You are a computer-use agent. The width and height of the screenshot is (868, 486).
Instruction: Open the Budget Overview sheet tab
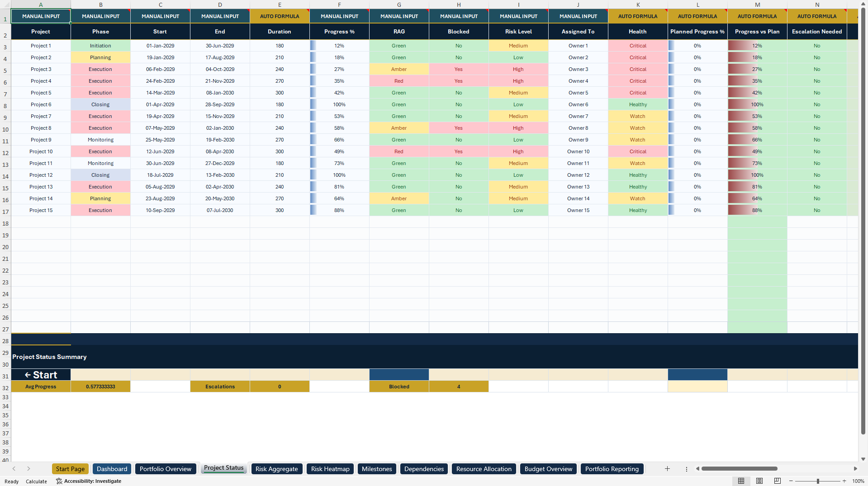pos(548,469)
